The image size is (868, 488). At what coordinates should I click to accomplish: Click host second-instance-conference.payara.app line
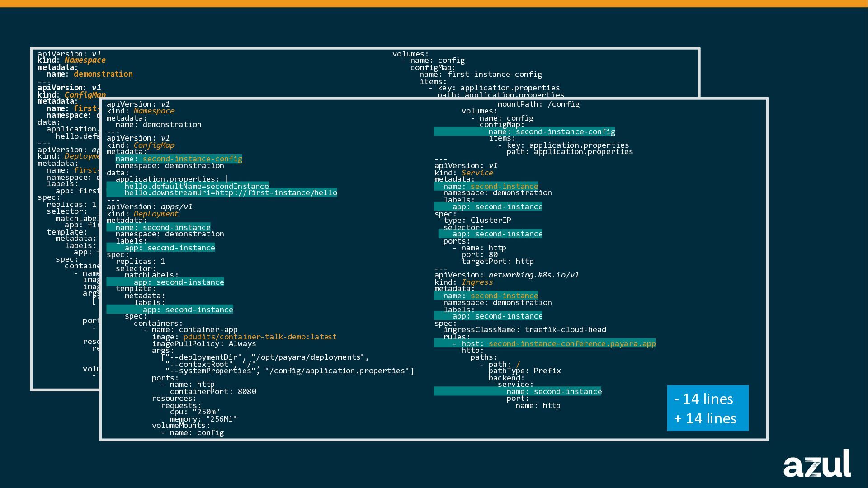[554, 343]
